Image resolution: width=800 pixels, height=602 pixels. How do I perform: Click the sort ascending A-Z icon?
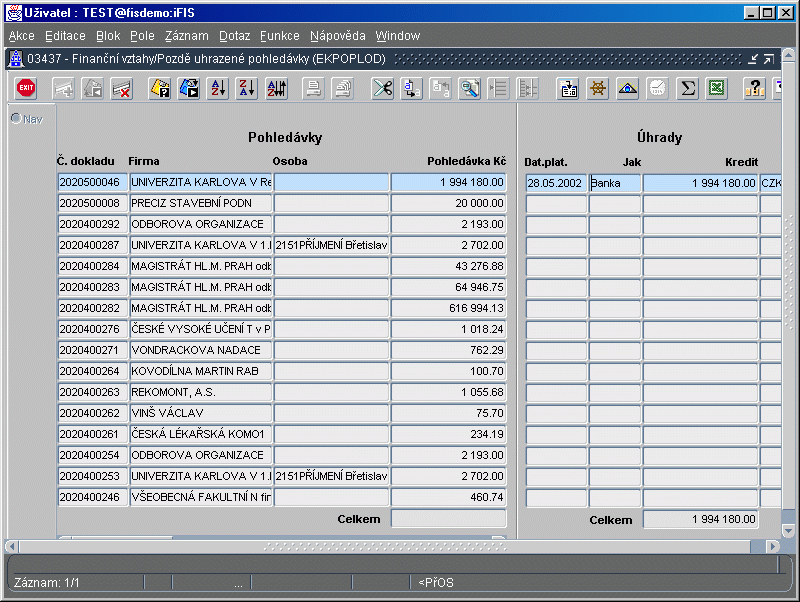218,89
